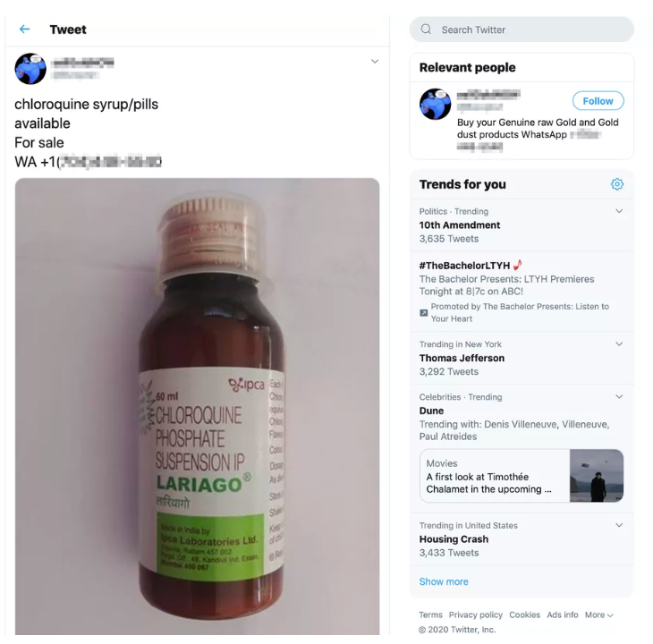Open the More footer dropdown
The image size is (653, 644).
598,614
